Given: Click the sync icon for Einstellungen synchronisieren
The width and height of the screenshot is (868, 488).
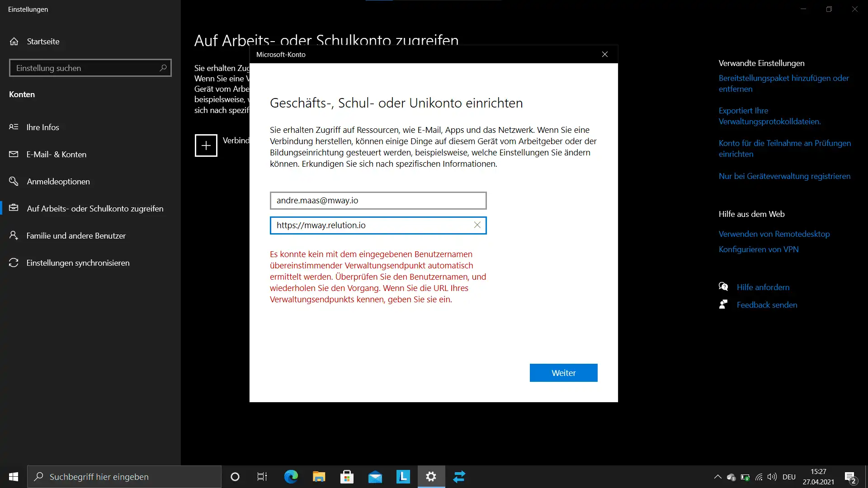Looking at the screenshot, I should 14,263.
